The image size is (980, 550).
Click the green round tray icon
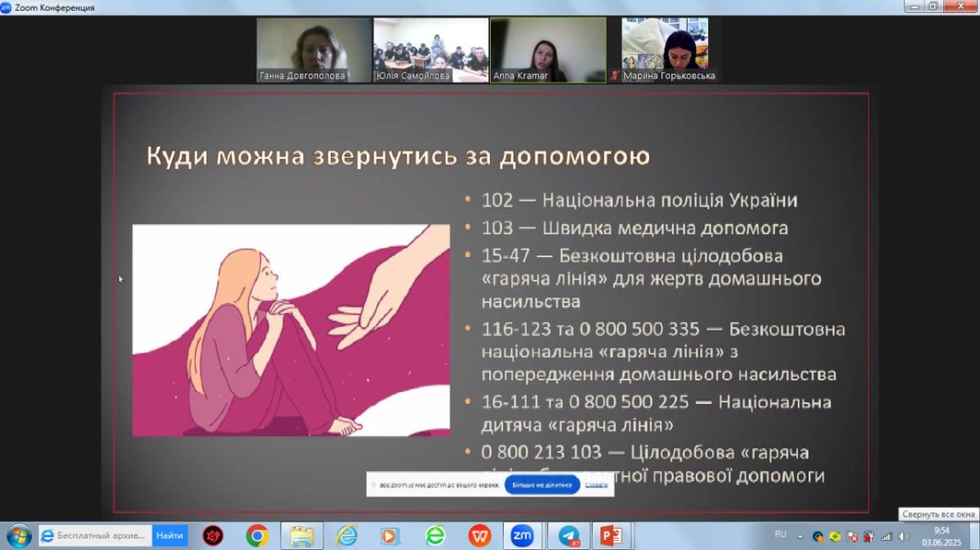click(835, 536)
